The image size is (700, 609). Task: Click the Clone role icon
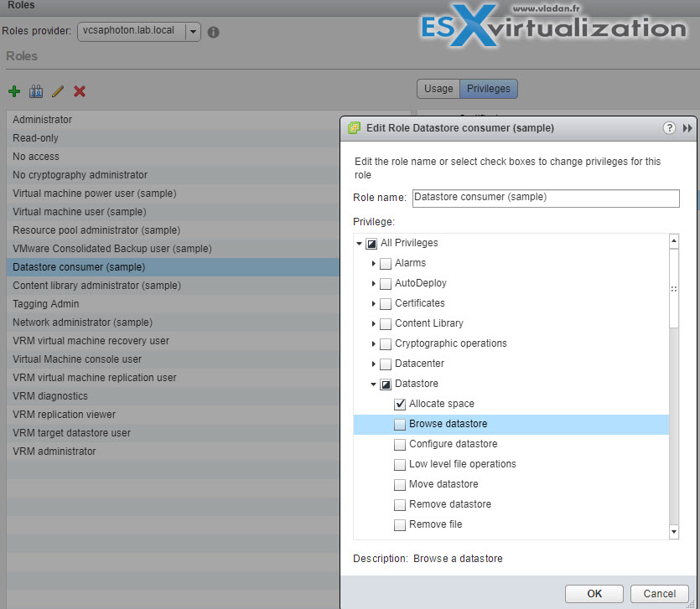36,91
